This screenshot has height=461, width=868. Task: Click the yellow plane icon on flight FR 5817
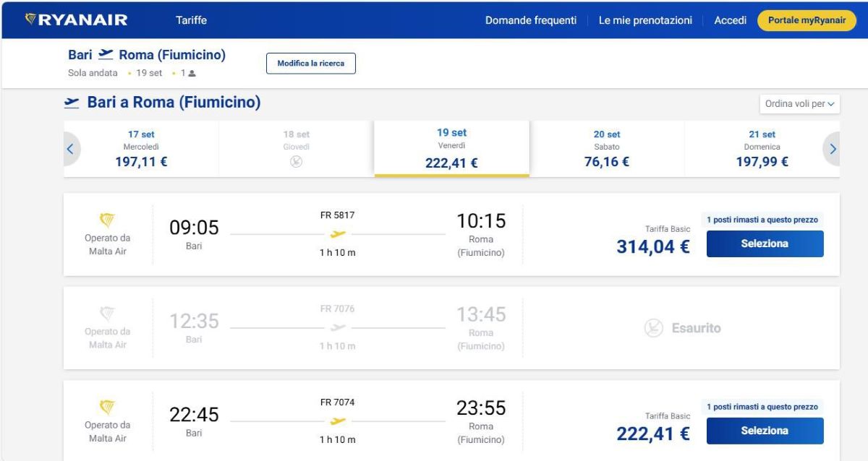pyautogui.click(x=337, y=234)
